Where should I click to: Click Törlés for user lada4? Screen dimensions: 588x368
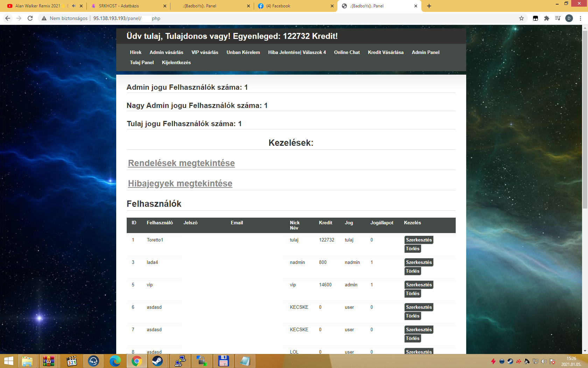click(413, 271)
